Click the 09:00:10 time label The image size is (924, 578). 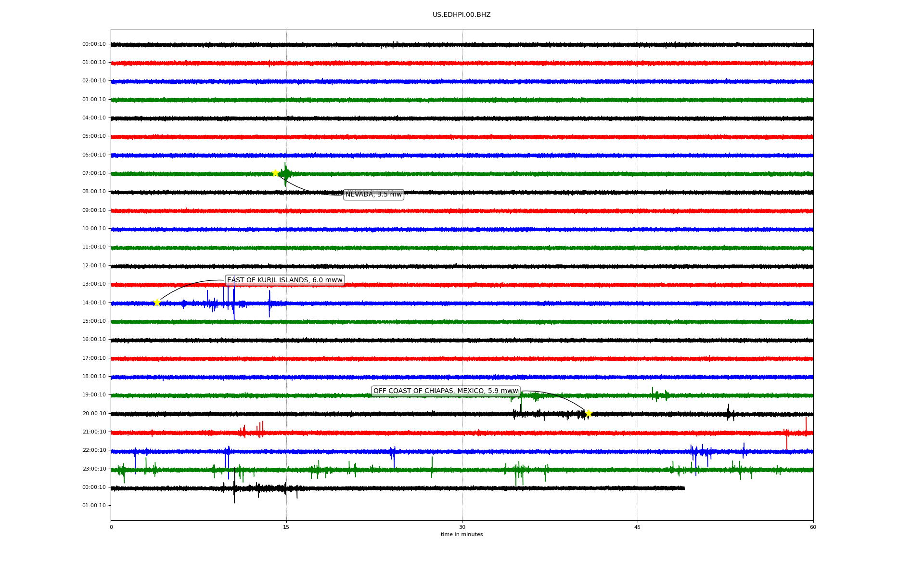coord(94,210)
